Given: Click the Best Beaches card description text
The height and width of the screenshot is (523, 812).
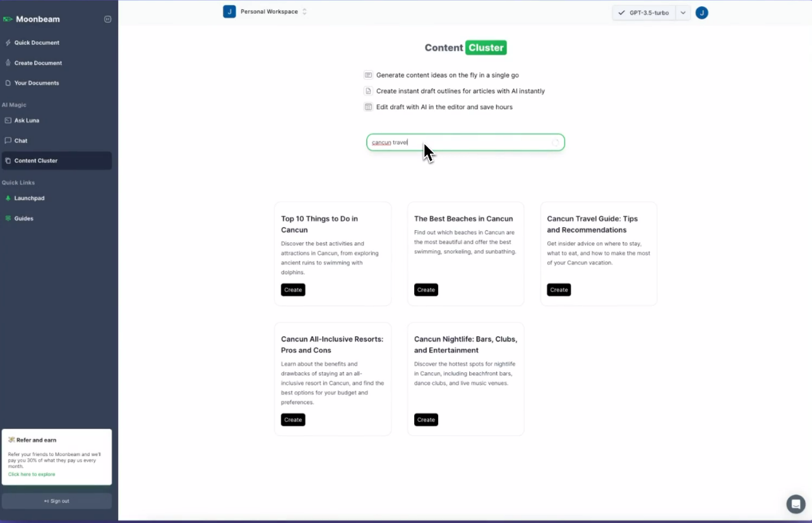Looking at the screenshot, I should tap(465, 242).
